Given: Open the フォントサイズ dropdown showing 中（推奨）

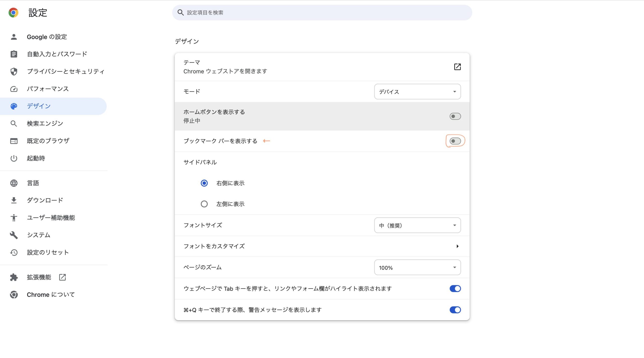Looking at the screenshot, I should [x=417, y=225].
